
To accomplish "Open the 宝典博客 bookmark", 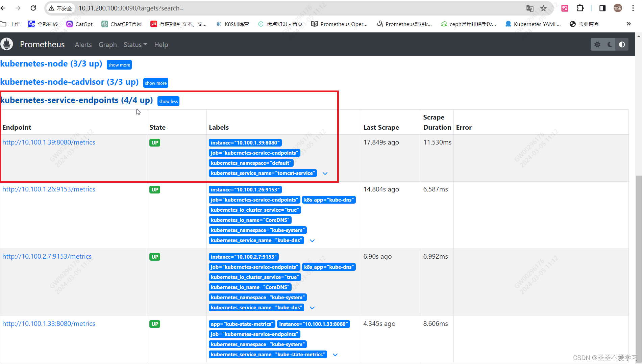I will (584, 24).
